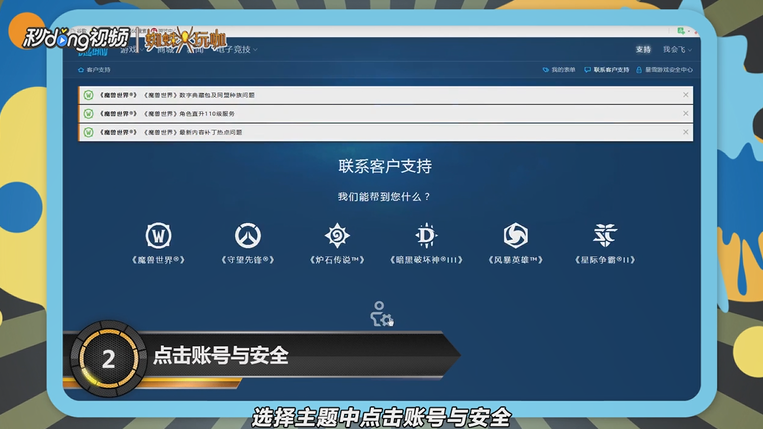The width and height of the screenshot is (763, 429).
Task: Click the 《魔兽世界®》 label under icon
Action: point(158,260)
